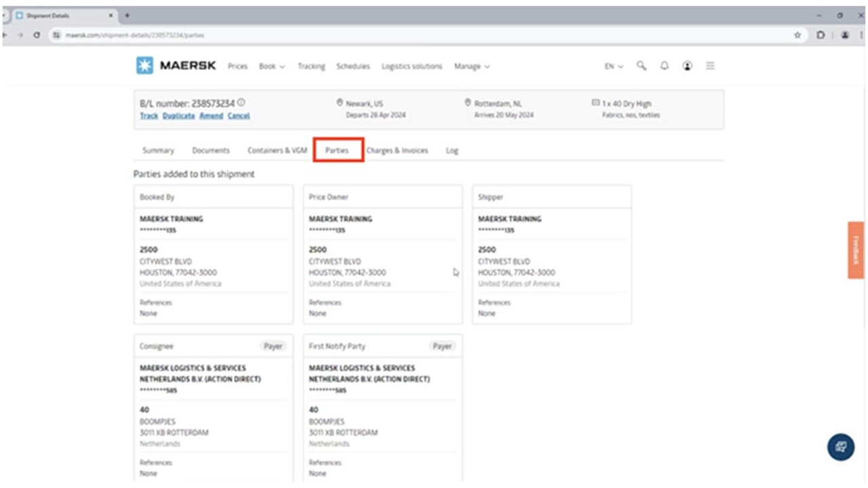Viewport: 868px width, 488px height.
Task: Switch to the Parties tab
Action: [x=337, y=150]
